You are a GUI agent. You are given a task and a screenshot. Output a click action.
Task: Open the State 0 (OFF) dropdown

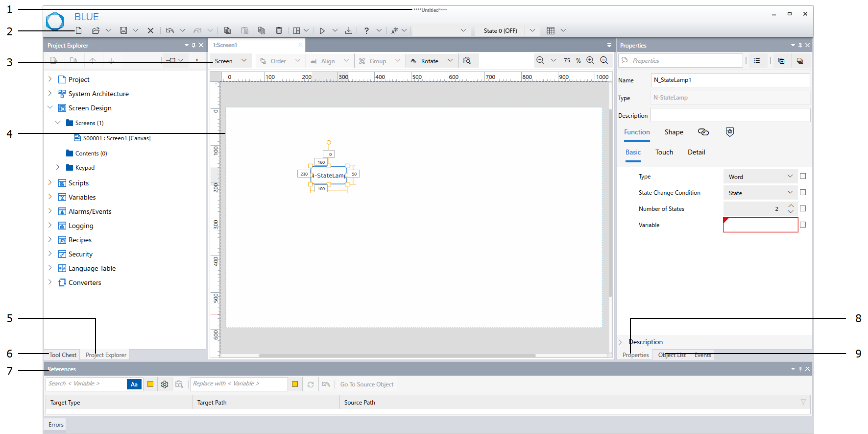532,30
